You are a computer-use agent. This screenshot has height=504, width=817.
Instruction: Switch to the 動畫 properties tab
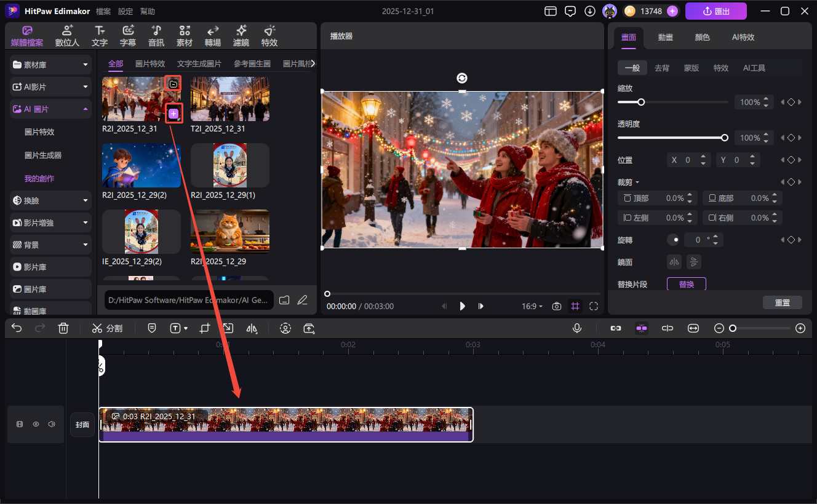click(665, 37)
